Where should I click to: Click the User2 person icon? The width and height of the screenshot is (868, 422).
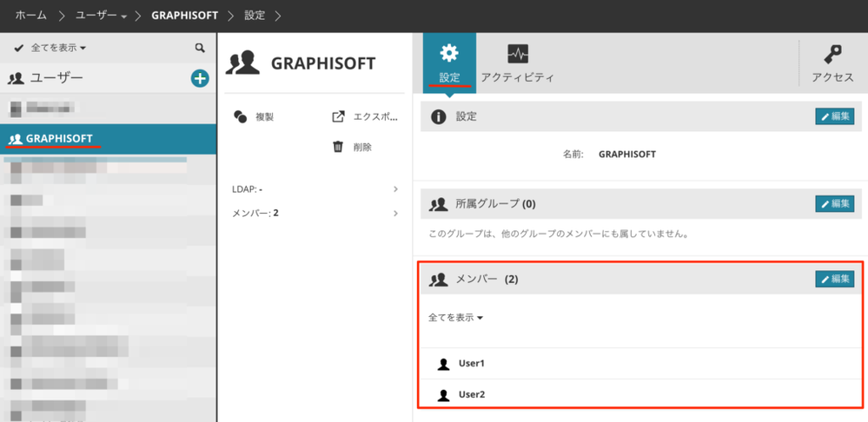(443, 395)
